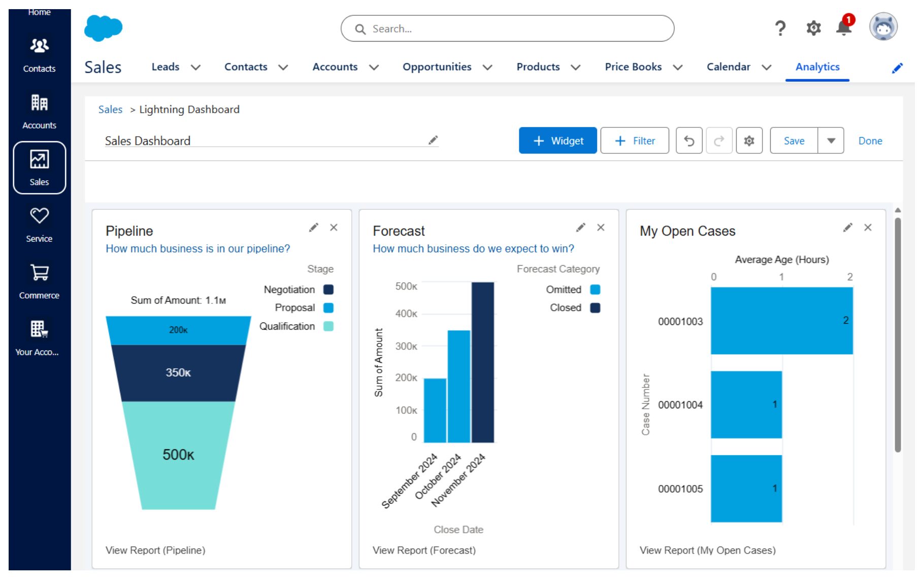Viewport: 924px width, 581px height.
Task: Remove the Forecast widget
Action: coord(601,228)
